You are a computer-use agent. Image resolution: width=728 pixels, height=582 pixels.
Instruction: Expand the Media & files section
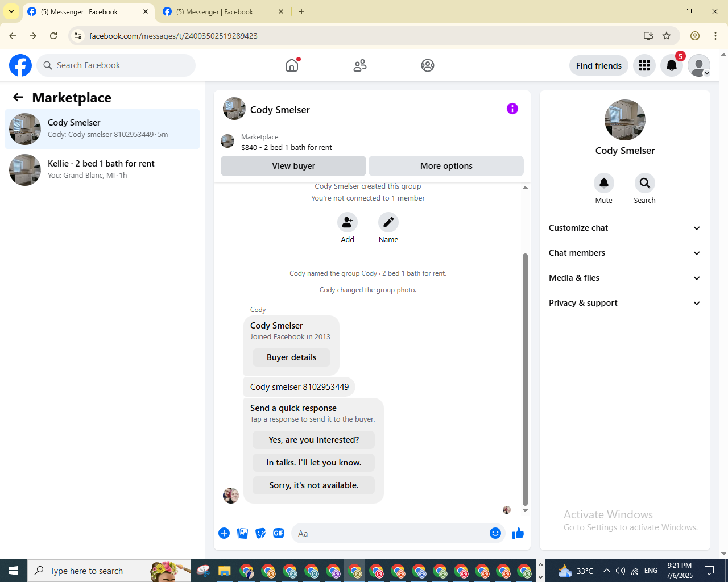point(625,278)
